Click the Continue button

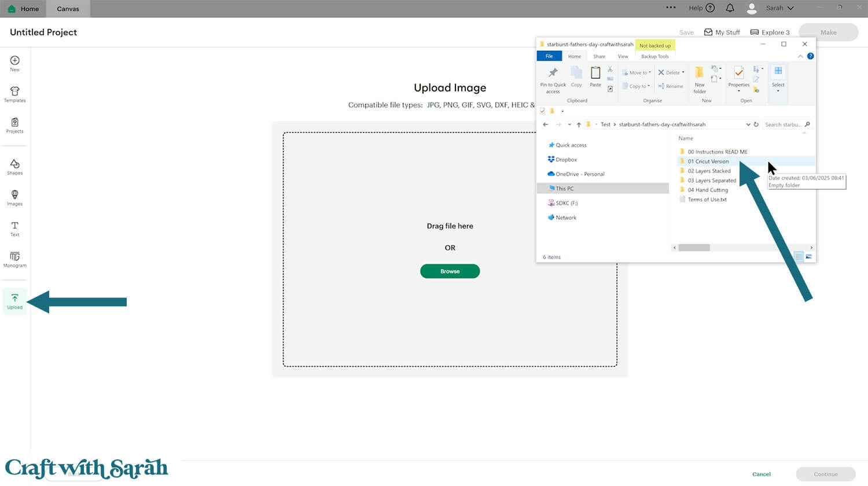pyautogui.click(x=826, y=474)
